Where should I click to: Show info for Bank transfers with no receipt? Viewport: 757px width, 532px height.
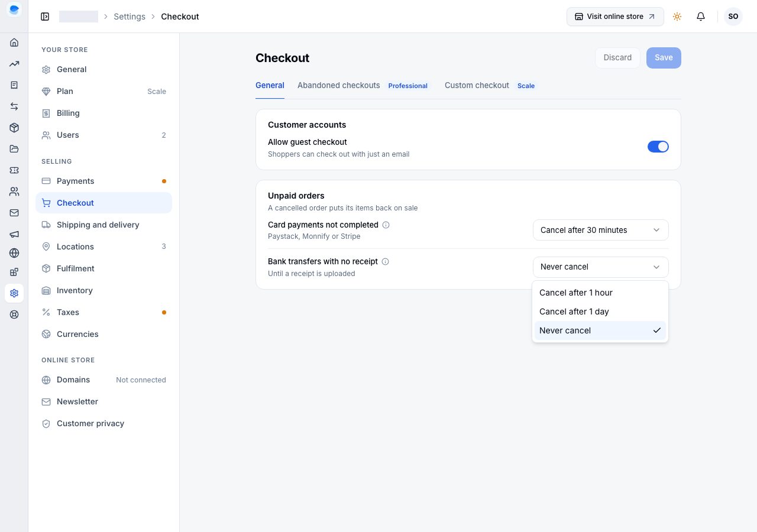point(385,261)
